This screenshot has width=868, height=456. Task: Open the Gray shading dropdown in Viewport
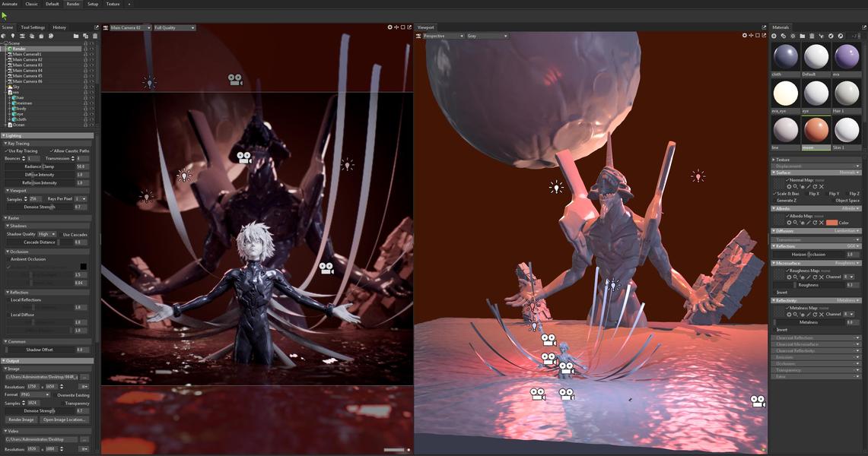pos(487,36)
